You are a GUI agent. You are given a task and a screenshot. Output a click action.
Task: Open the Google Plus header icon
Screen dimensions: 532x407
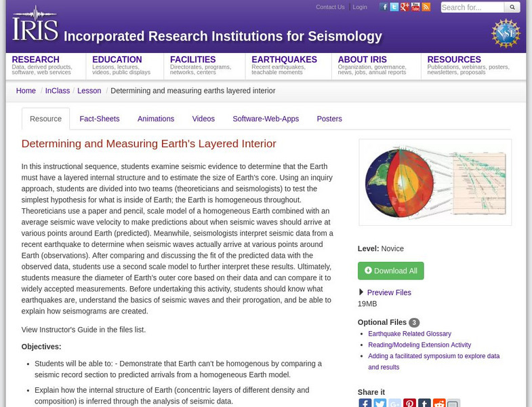coord(405,7)
